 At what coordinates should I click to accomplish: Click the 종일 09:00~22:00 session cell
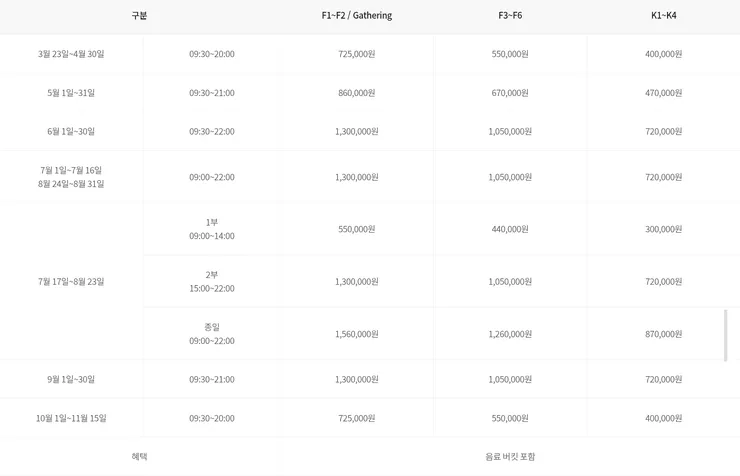(x=212, y=334)
